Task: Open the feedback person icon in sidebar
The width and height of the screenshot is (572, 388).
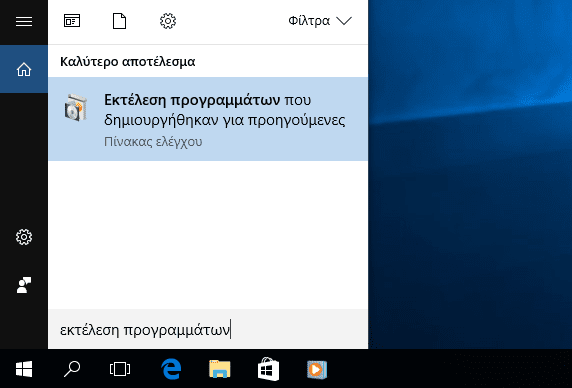Action: [x=24, y=285]
